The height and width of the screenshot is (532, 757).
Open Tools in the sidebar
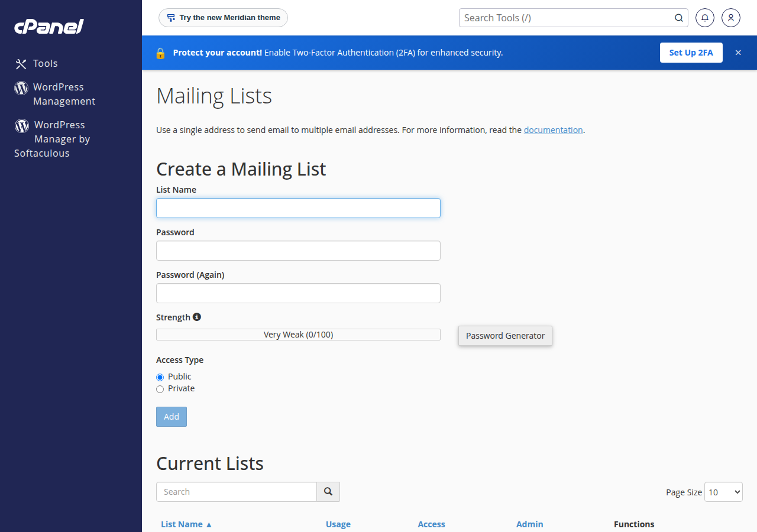(x=45, y=63)
